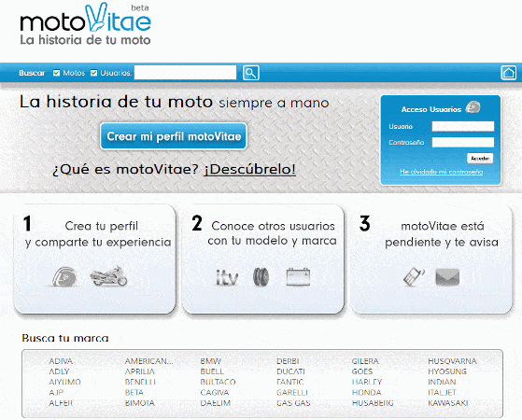Open the BETA brand link
This screenshot has width=522, height=420.
point(134,392)
